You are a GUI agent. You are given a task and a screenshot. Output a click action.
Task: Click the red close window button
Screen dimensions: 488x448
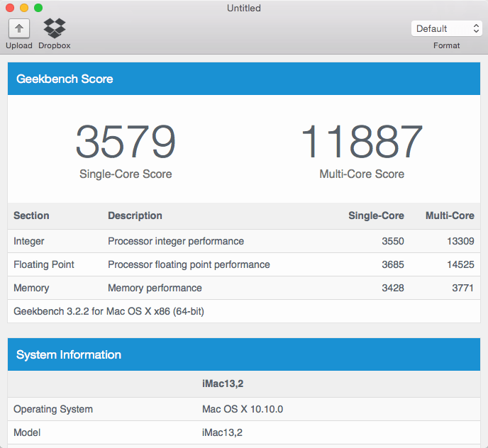[10, 8]
